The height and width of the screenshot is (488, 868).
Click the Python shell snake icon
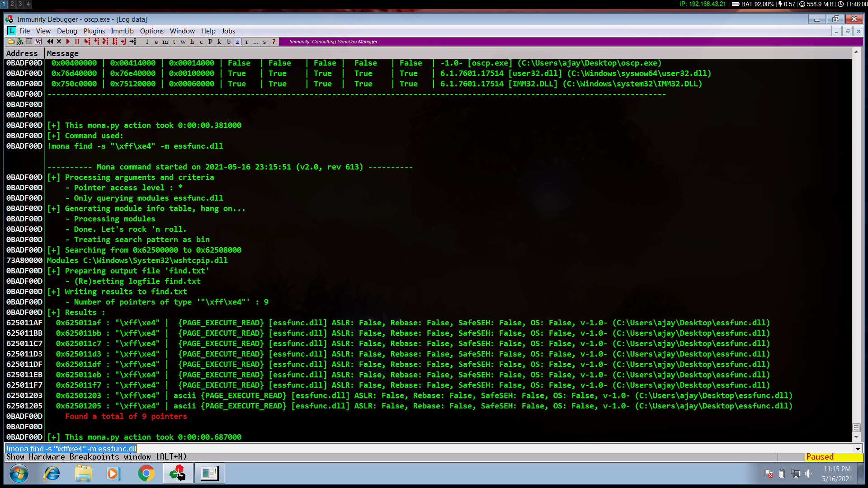click(x=20, y=42)
